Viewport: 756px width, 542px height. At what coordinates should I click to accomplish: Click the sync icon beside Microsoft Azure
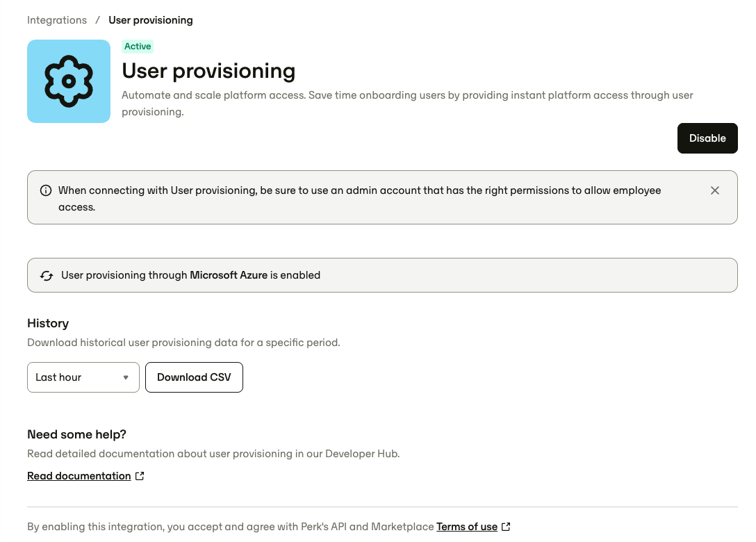tap(47, 275)
